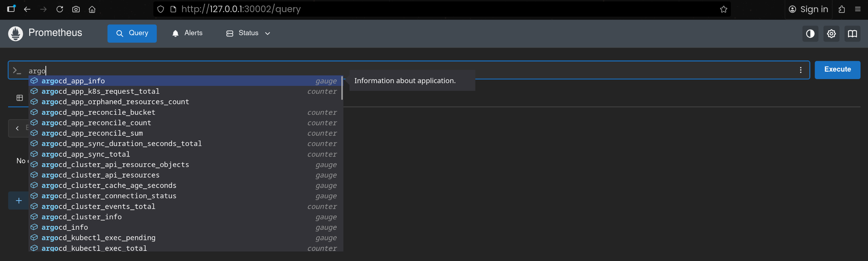This screenshot has height=261, width=868.
Task: Select argocd_app_info suggestion
Action: pyautogui.click(x=186, y=81)
